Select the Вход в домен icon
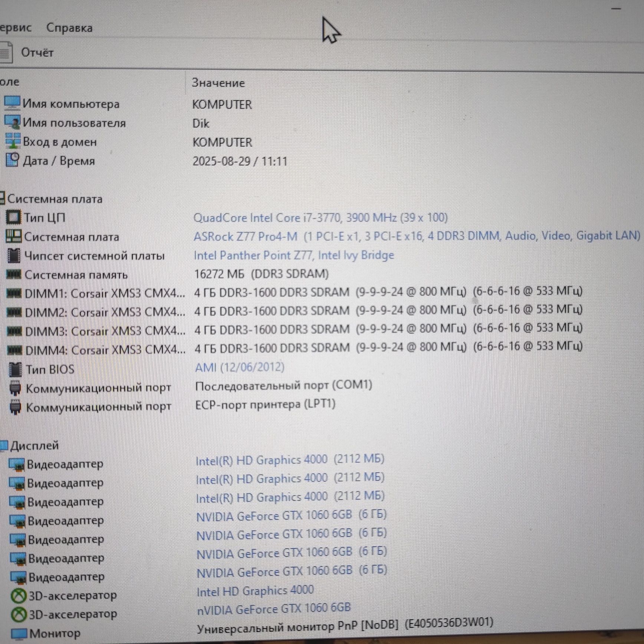Image resolution: width=644 pixels, height=644 pixels. point(13,141)
